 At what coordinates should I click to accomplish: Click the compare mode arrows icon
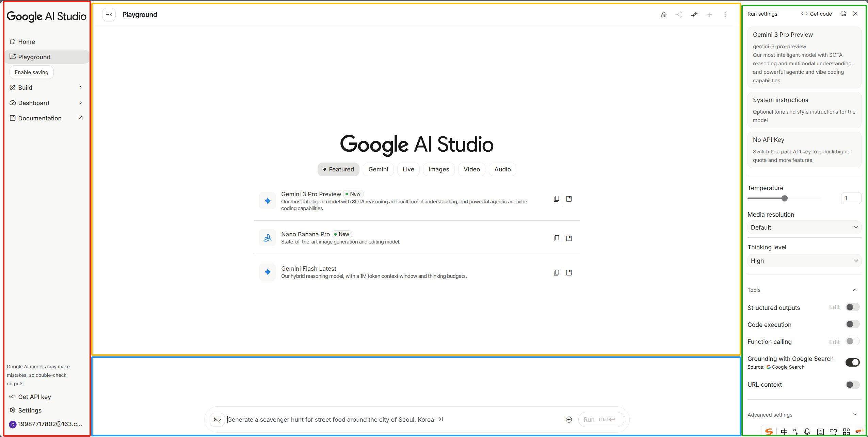tap(694, 15)
